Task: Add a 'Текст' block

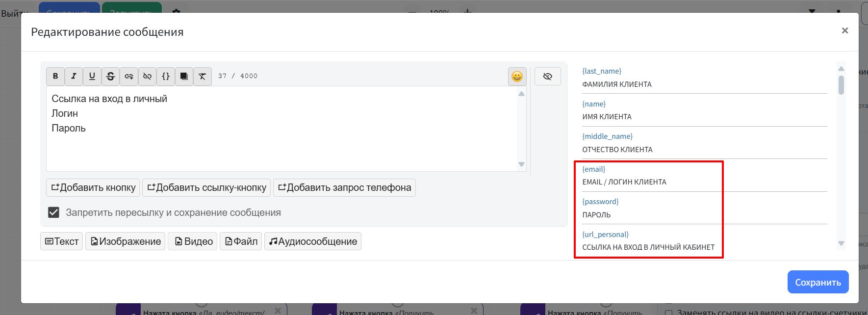Action: 61,241
